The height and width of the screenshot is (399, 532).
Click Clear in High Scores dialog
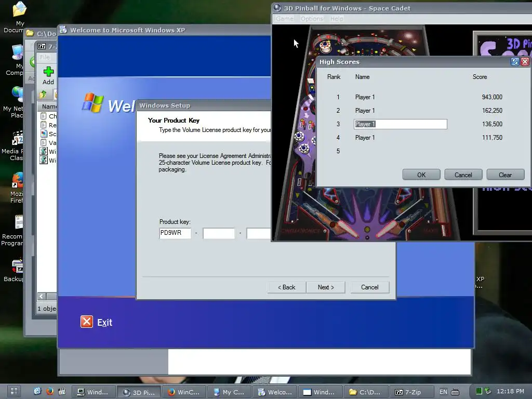click(x=505, y=175)
